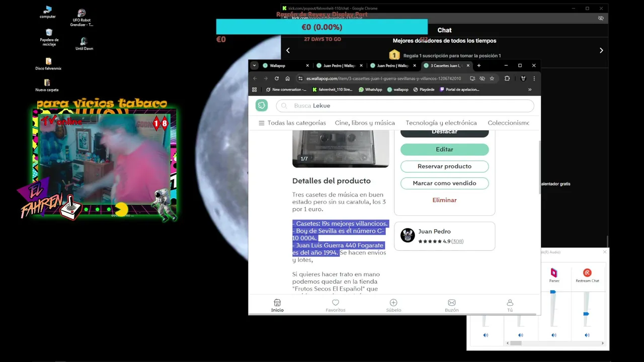The height and width of the screenshot is (362, 644).
Task: Click the browser forward arrow
Action: click(x=266, y=78)
